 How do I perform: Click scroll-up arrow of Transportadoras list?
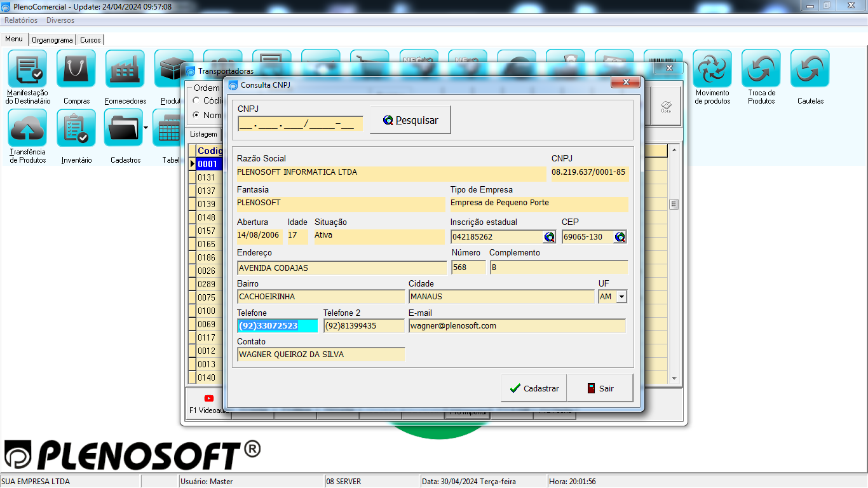pyautogui.click(x=674, y=150)
